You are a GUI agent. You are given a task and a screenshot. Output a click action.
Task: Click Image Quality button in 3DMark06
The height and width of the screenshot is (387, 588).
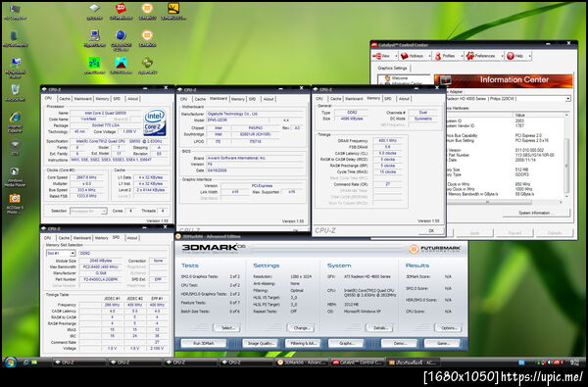[260, 343]
